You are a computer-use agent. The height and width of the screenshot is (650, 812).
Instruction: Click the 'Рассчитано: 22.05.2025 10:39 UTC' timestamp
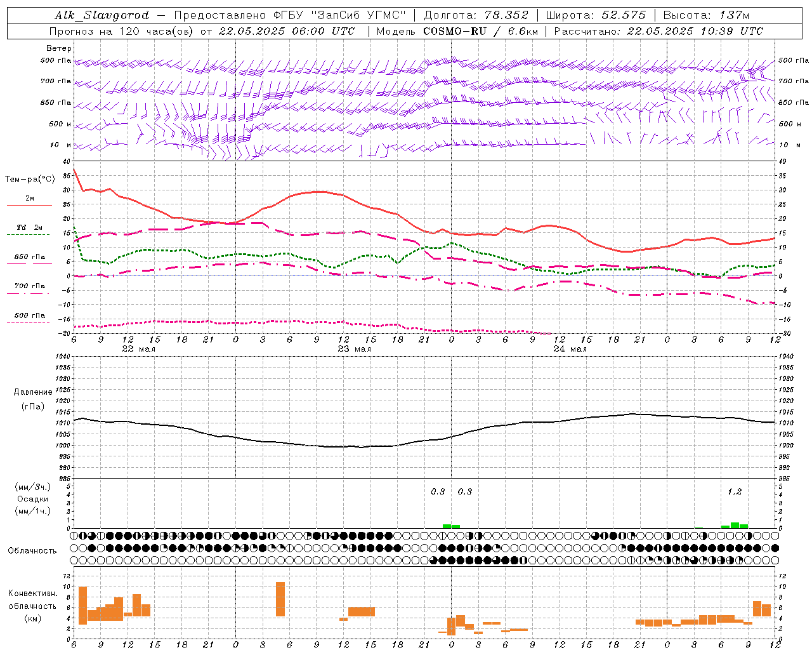tap(658, 31)
